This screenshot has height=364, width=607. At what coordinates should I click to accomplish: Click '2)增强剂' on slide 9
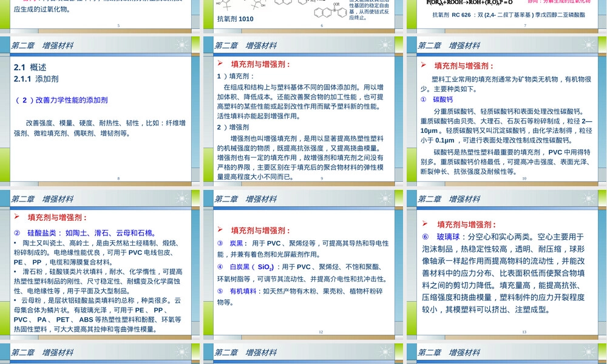tap(233, 127)
